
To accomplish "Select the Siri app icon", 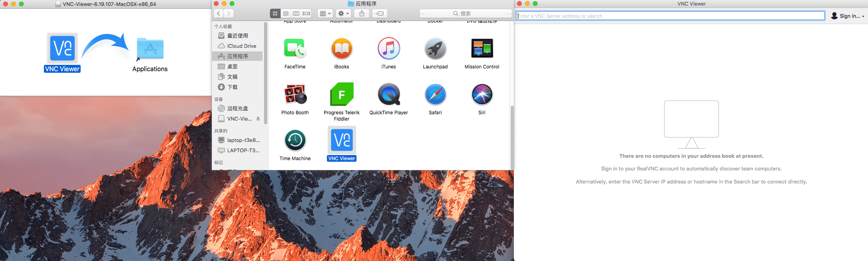I will (x=482, y=95).
